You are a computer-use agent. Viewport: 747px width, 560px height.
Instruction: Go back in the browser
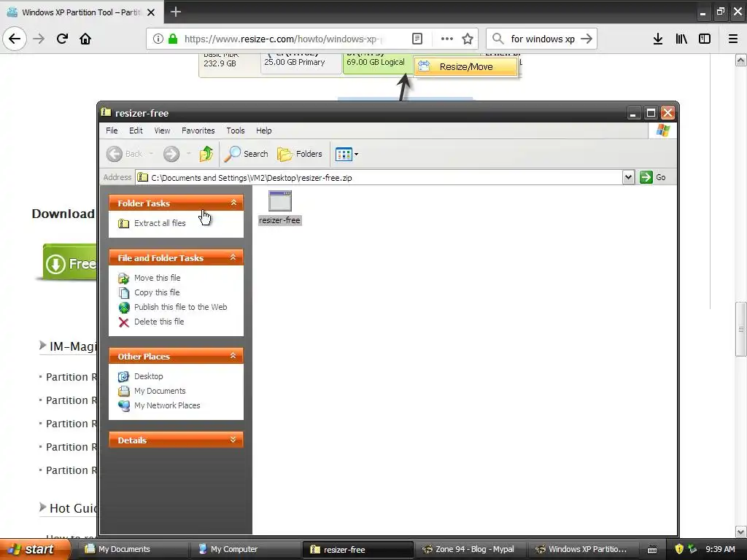[15, 39]
